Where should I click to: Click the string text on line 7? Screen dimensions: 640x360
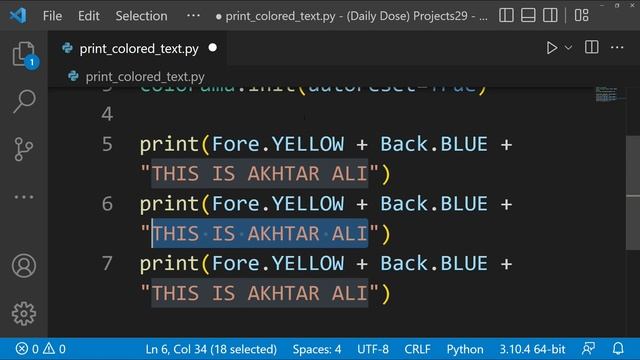(x=260, y=293)
